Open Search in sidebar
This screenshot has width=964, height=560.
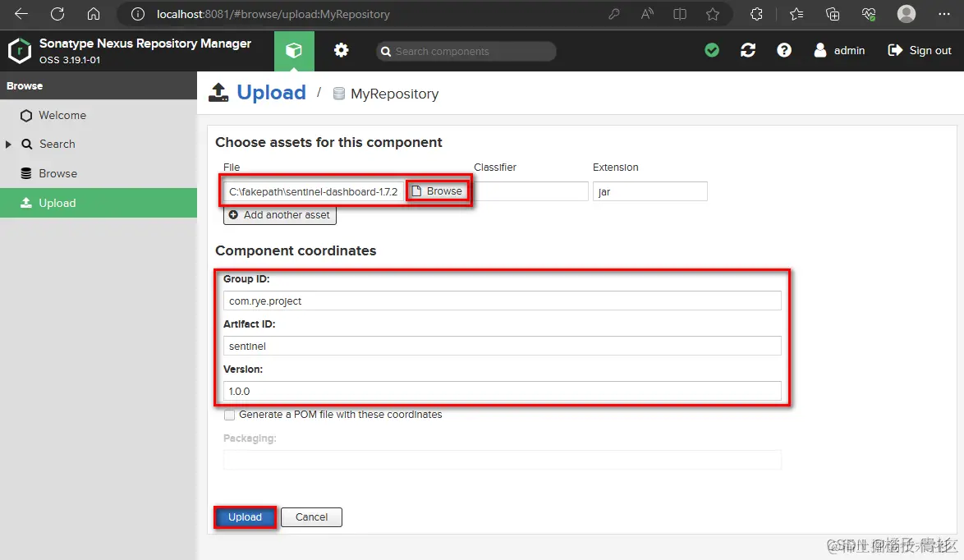click(x=99, y=144)
